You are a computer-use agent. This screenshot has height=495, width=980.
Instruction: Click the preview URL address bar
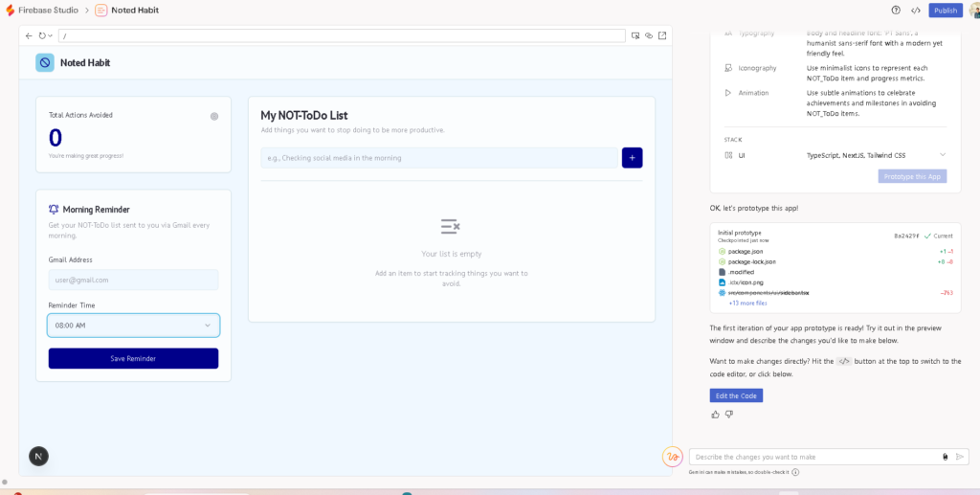pos(342,35)
